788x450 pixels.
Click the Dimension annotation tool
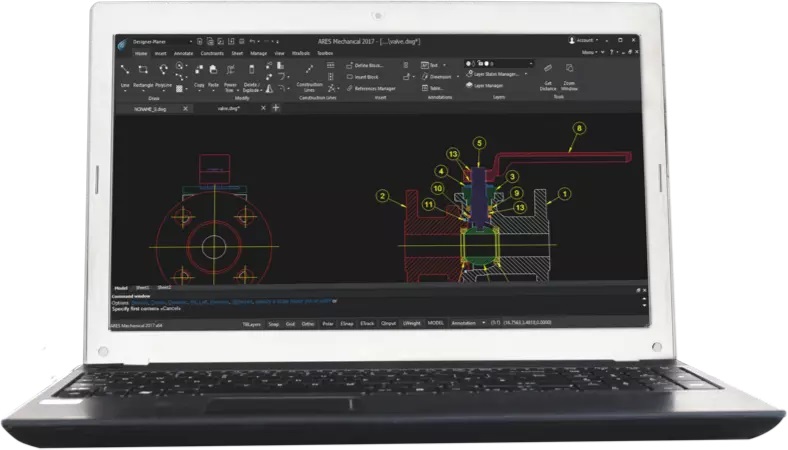[436, 76]
